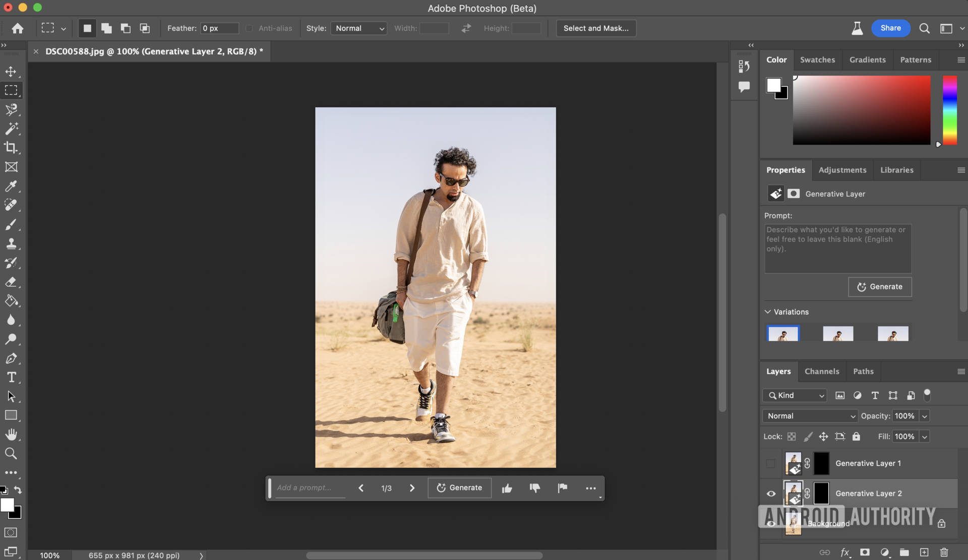The height and width of the screenshot is (560, 968).
Task: Show Generative Layer 1 visibility box
Action: (771, 463)
